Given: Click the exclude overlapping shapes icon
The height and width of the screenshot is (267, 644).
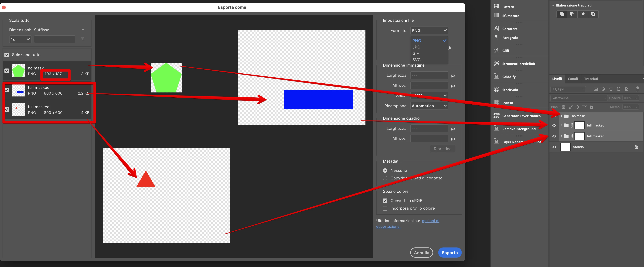Looking at the screenshot, I should pos(593,14).
